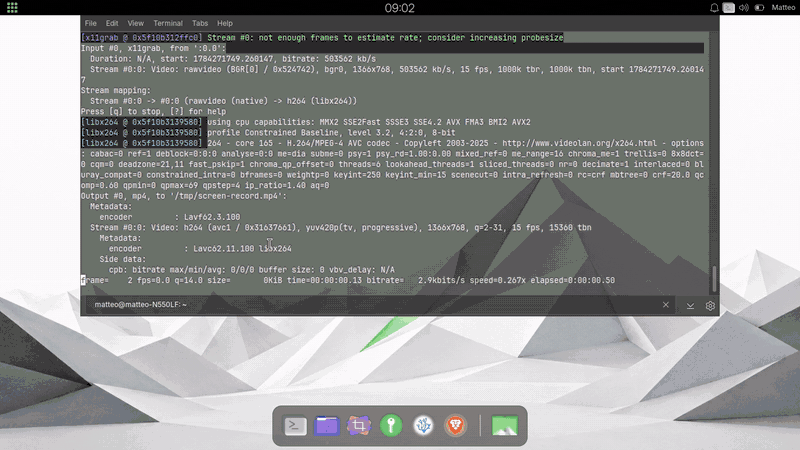Open the Edit menu in terminal
The width and height of the screenshot is (800, 450).
click(112, 23)
